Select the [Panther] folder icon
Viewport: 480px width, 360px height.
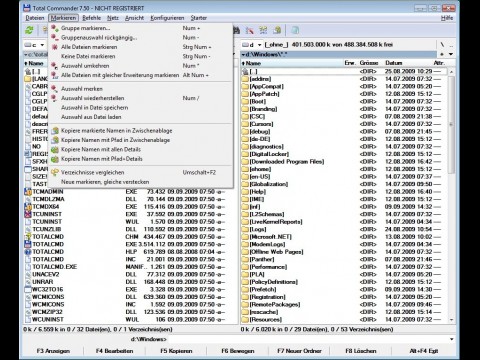click(x=245, y=259)
